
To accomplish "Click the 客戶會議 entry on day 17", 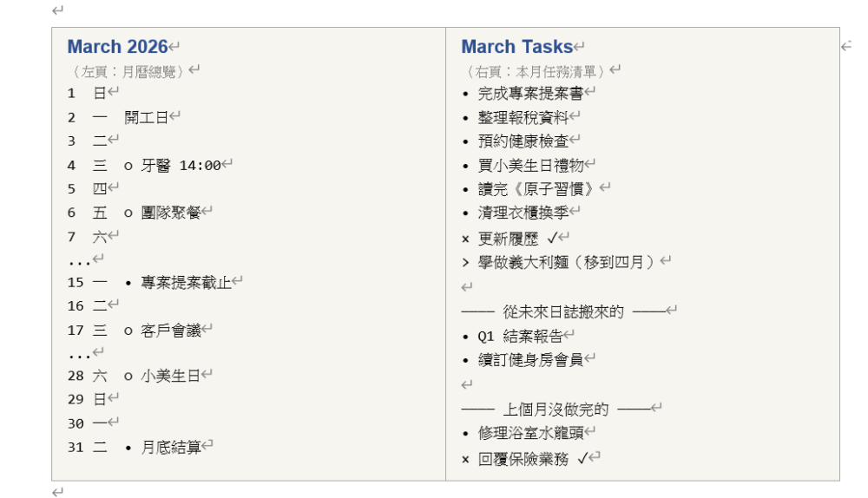I will click(170, 330).
